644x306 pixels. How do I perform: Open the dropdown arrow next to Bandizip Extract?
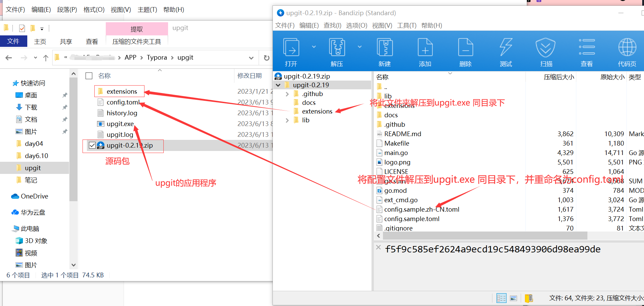pos(360,47)
